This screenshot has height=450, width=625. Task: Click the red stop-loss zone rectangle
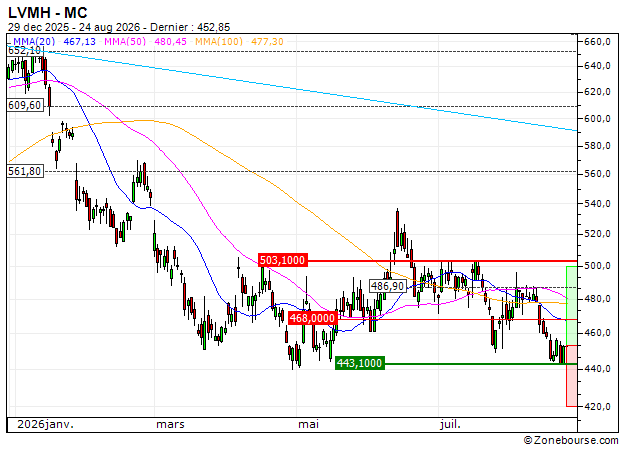pos(572,376)
